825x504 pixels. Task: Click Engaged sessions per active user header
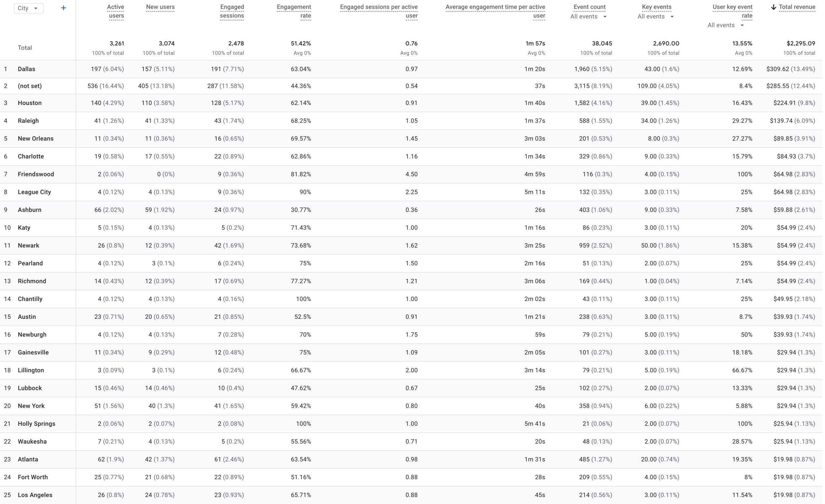(x=379, y=11)
